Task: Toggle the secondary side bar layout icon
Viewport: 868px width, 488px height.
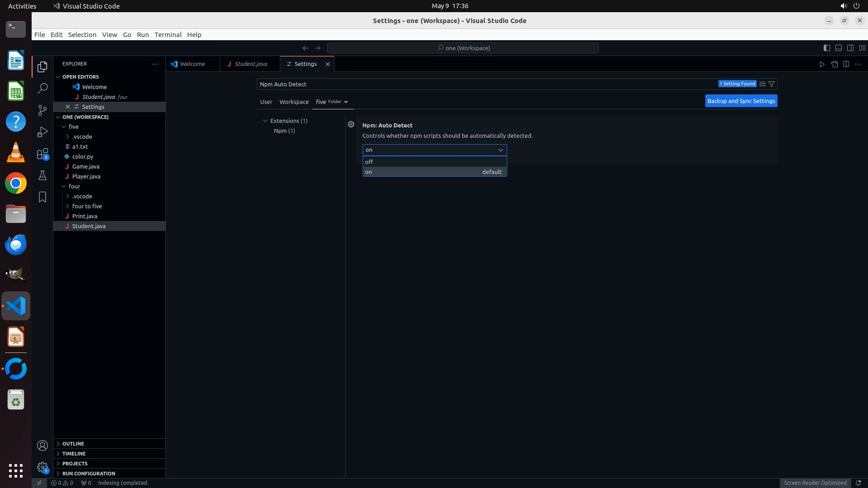Action: [850, 48]
